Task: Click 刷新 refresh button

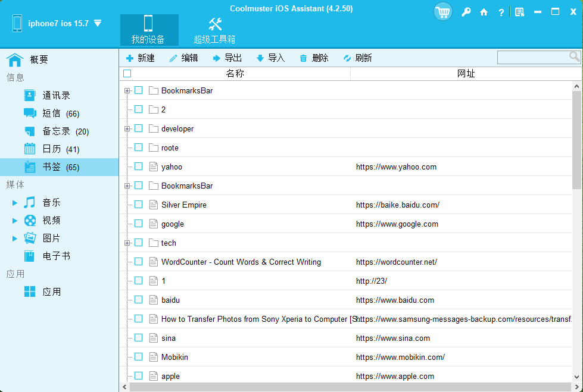Action: tap(357, 58)
